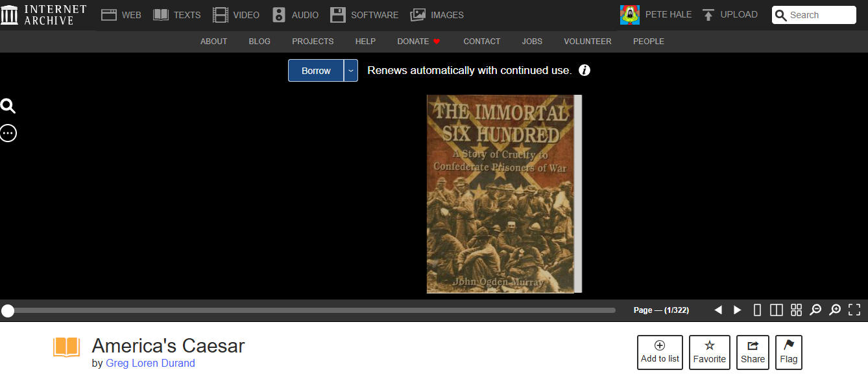Click the orange open-book texts icon
The image size is (868, 383).
coord(66,347)
